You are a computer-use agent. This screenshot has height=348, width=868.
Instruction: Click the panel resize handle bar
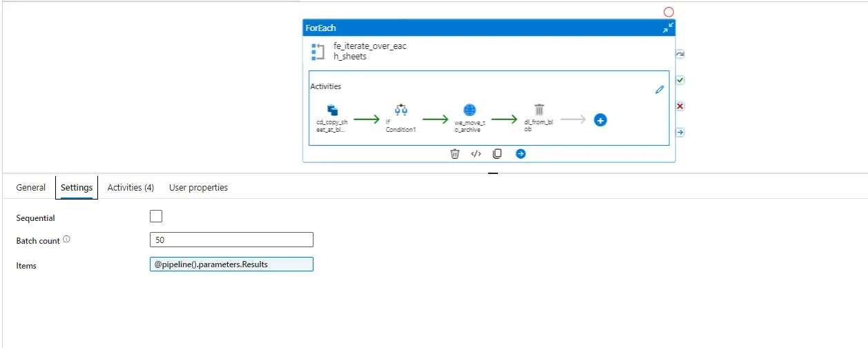(493, 173)
